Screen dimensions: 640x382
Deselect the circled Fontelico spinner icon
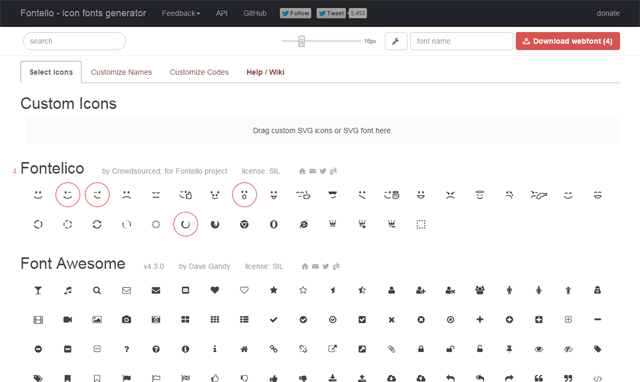[x=185, y=224]
